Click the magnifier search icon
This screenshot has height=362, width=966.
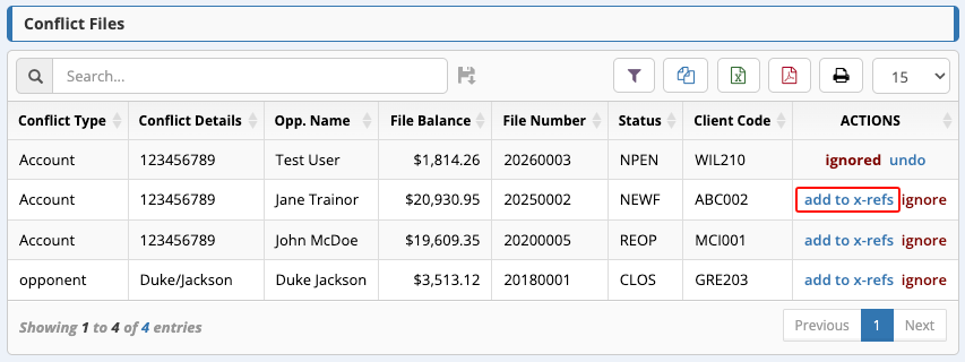click(x=36, y=76)
